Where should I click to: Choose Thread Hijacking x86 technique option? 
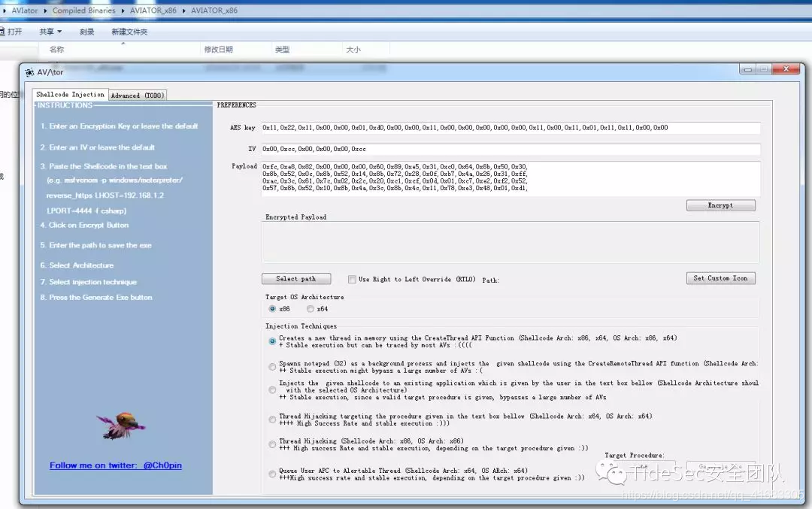pyautogui.click(x=272, y=445)
